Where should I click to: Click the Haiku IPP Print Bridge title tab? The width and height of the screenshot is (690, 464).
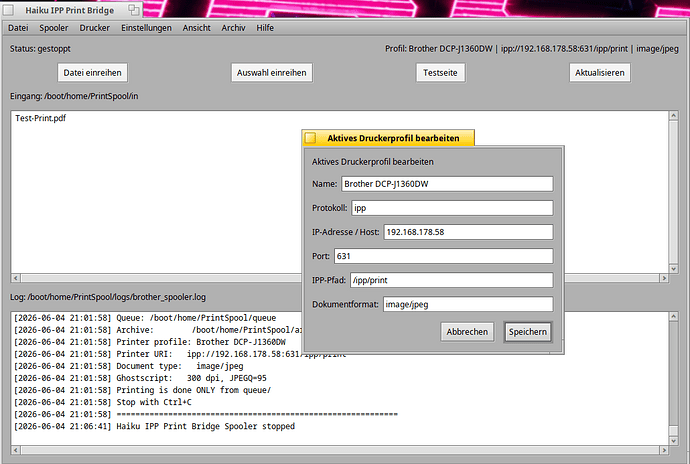click(x=70, y=10)
